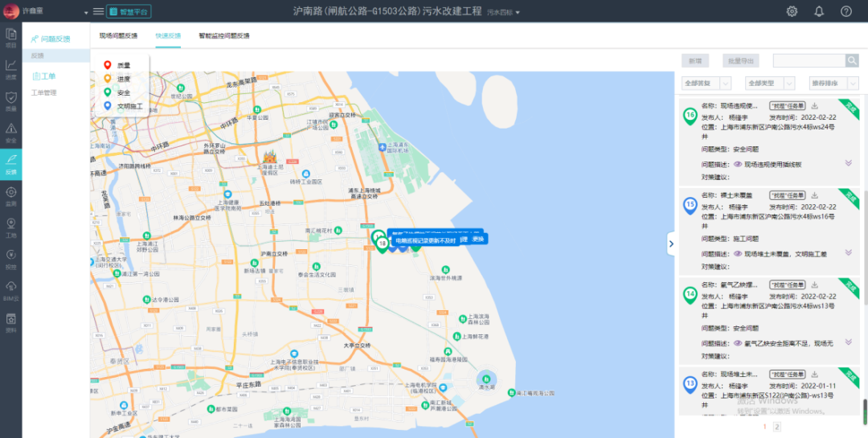View eye icon for 现场违规使用插线板

737,165
